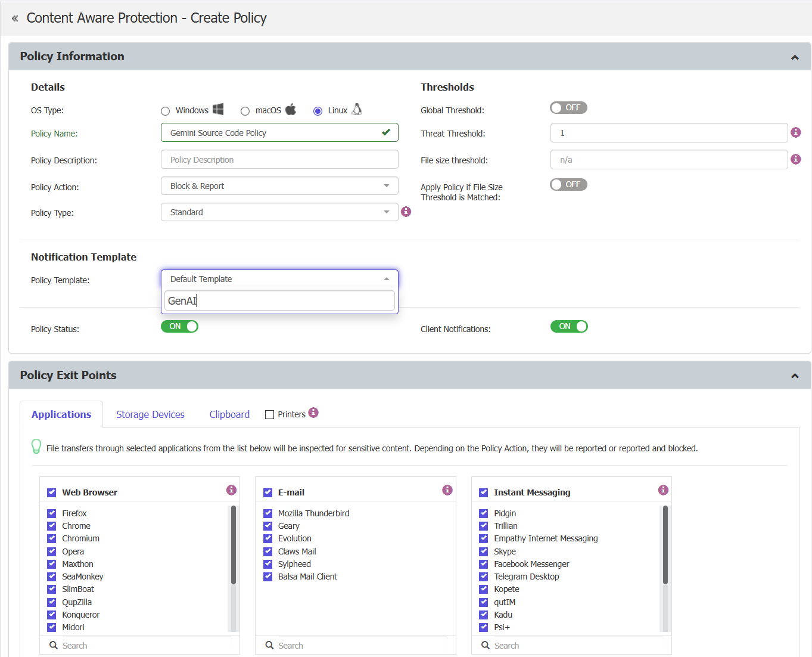
Task: Collapse the Policy Exit Points section
Action: 795,376
